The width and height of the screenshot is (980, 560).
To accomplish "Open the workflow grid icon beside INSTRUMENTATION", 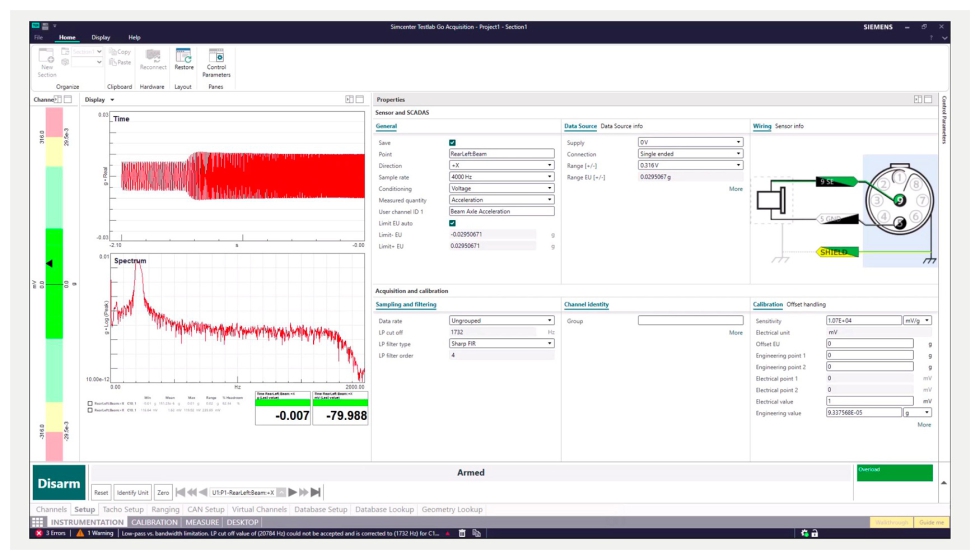I will click(38, 522).
